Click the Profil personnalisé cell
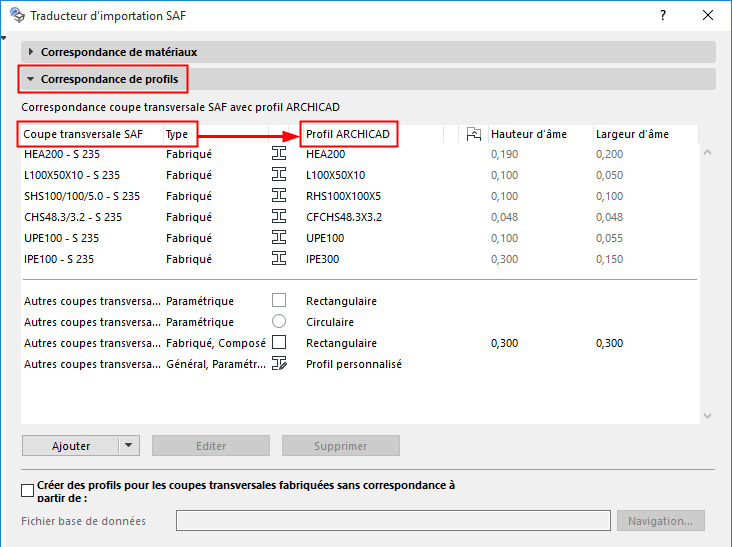The width and height of the screenshot is (732, 547). 354,364
